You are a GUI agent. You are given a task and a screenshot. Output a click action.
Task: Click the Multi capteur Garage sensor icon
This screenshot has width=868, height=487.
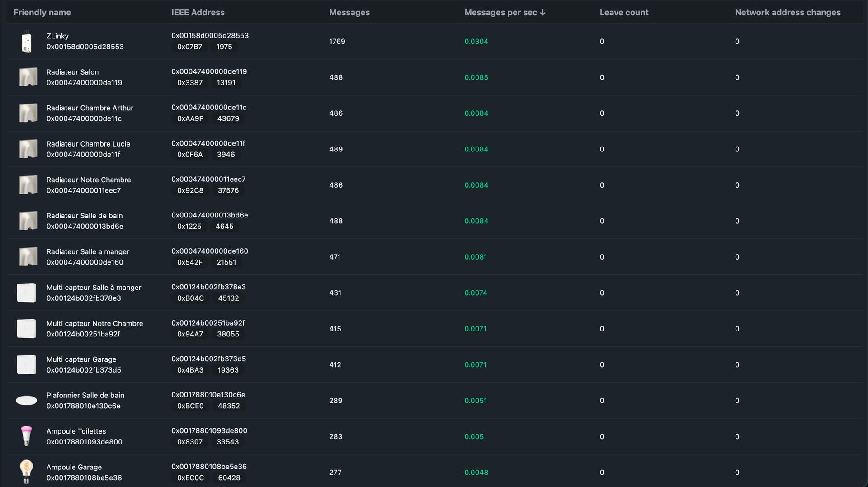pos(26,365)
